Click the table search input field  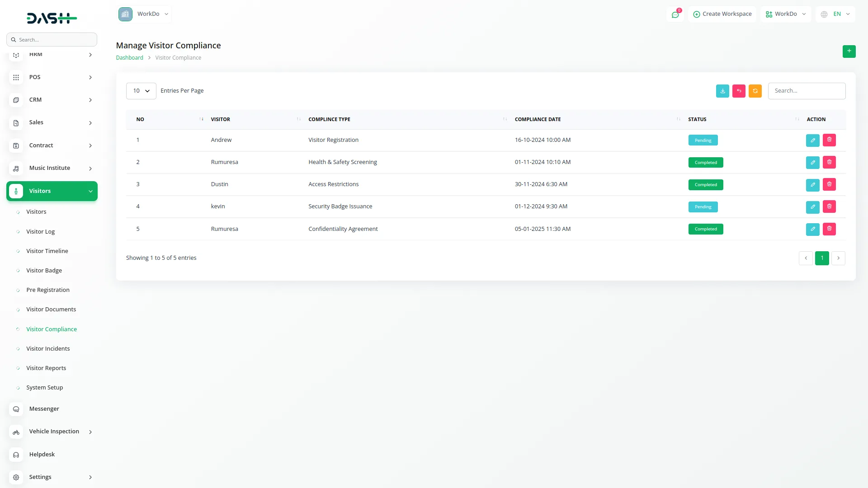807,91
